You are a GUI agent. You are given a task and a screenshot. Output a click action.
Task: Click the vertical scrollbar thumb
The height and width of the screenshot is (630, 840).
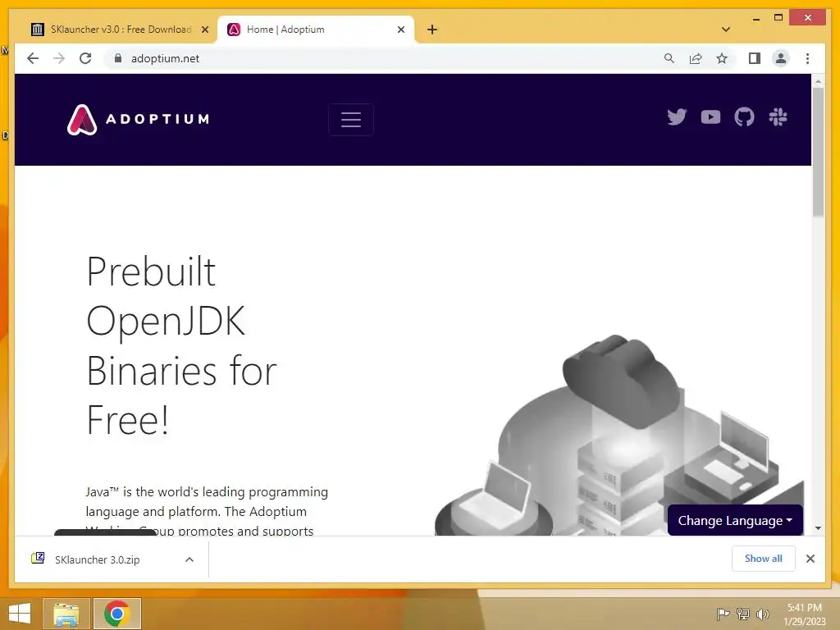click(818, 152)
